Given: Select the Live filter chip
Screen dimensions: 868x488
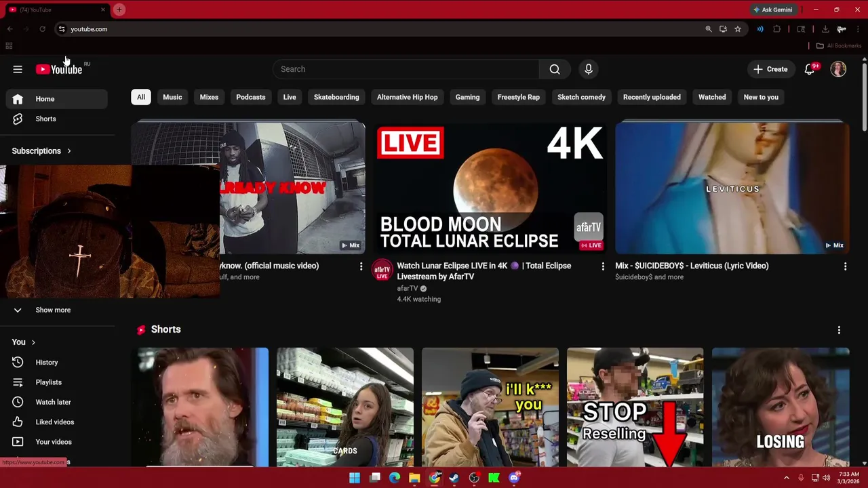Looking at the screenshot, I should [290, 97].
